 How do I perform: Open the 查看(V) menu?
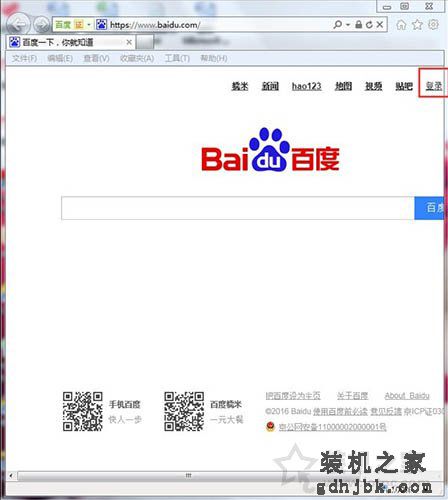[96, 58]
